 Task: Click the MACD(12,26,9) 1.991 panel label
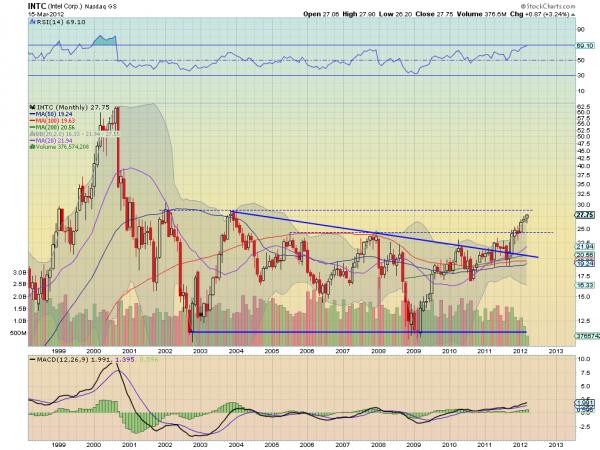point(73,360)
